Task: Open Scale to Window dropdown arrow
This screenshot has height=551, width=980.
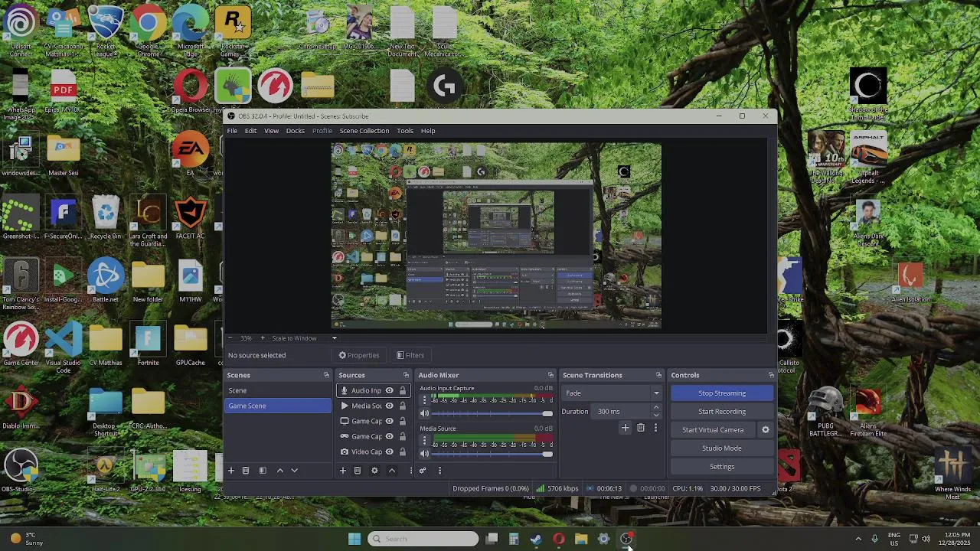Action: pyautogui.click(x=334, y=338)
